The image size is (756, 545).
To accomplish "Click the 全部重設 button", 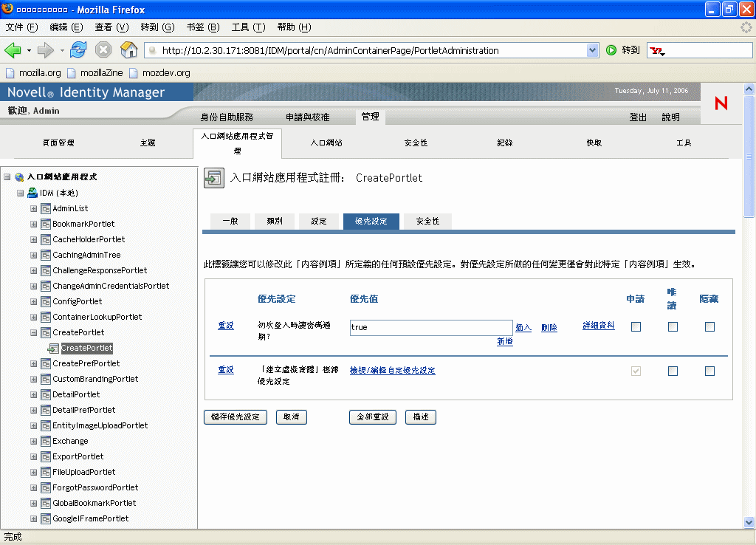I will [x=373, y=417].
